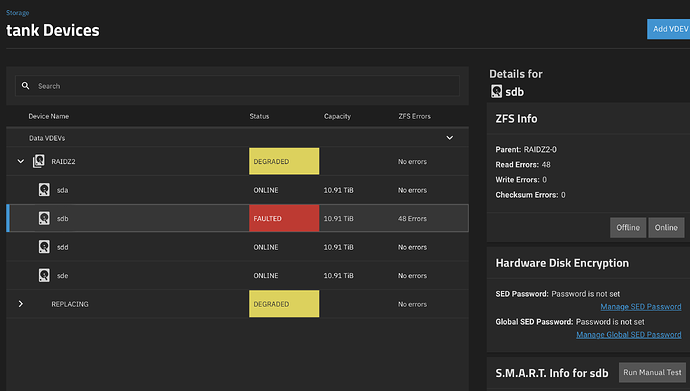Click the sde disk icon
Viewport: 690px width, 391px height.
pos(44,275)
